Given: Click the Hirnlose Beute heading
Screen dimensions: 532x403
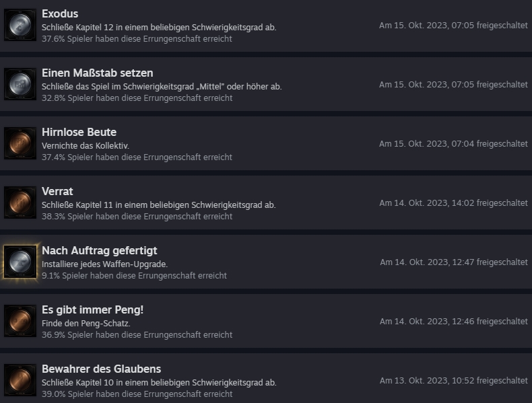Looking at the screenshot, I should coord(79,132).
